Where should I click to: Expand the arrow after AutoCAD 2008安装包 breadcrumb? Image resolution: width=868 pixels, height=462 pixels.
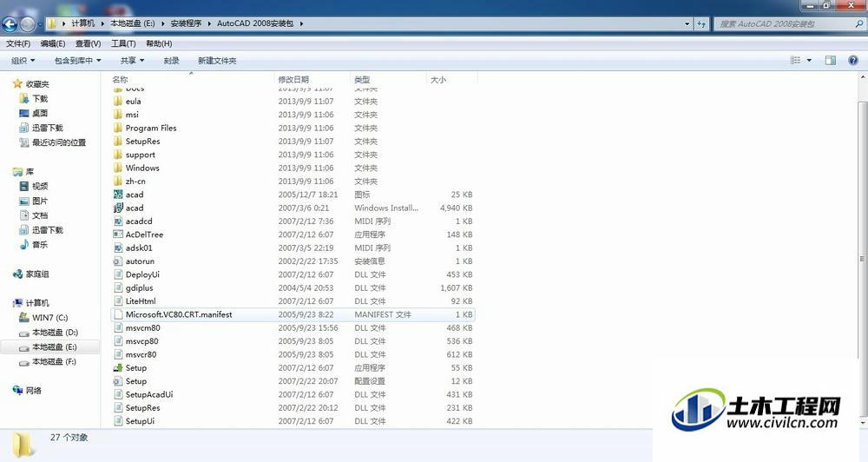[302, 23]
